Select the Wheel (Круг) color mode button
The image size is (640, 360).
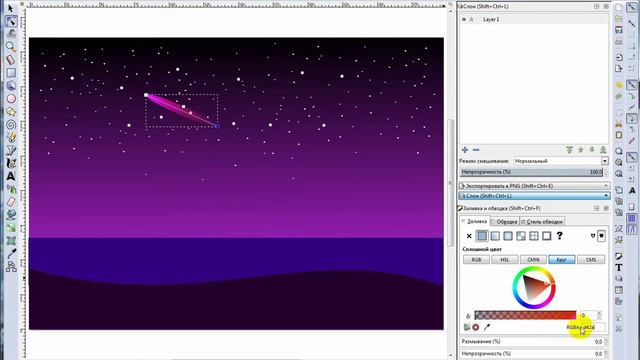[562, 260]
